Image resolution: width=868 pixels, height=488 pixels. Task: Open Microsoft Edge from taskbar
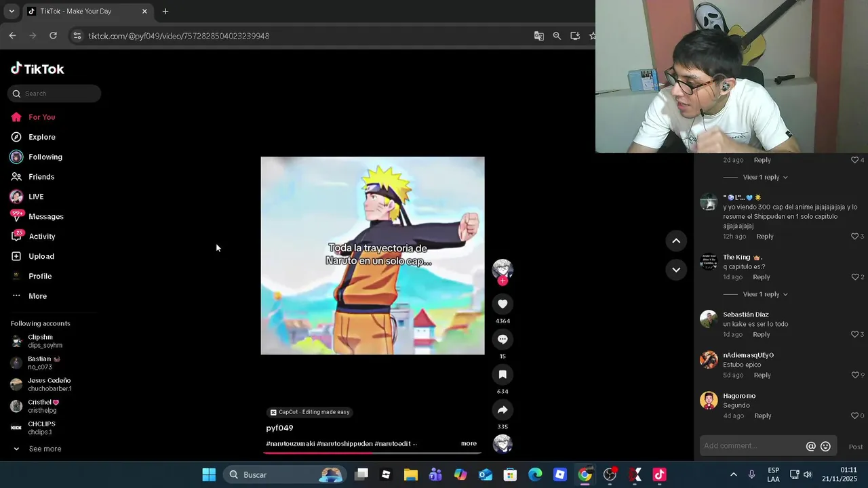[535, 474]
